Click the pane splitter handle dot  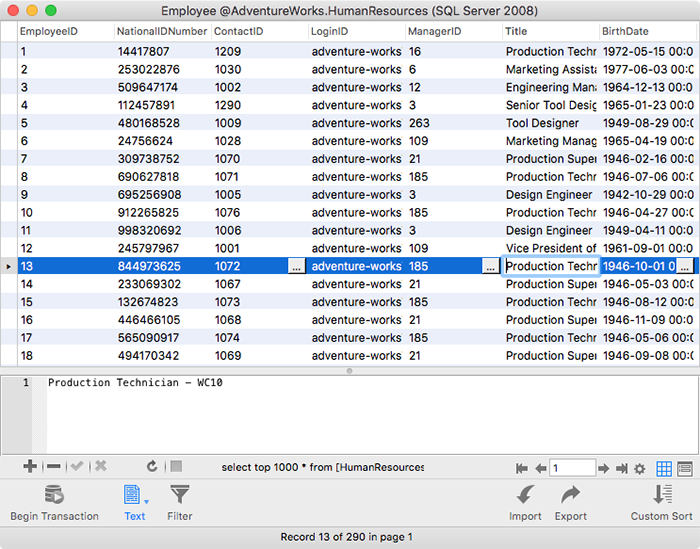pos(350,371)
